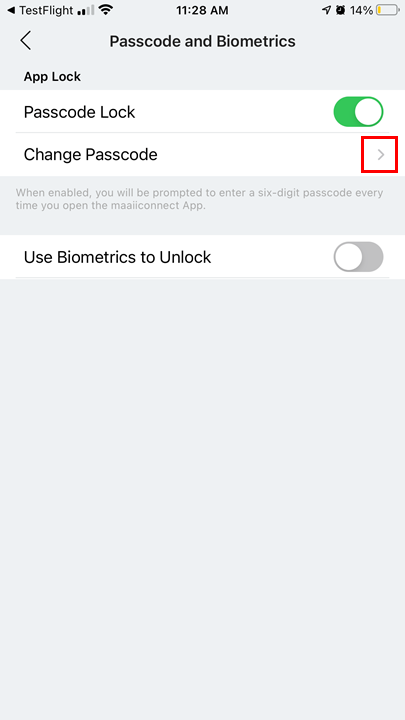Tap the empty area below settings
The height and width of the screenshot is (720, 405).
(x=202, y=496)
